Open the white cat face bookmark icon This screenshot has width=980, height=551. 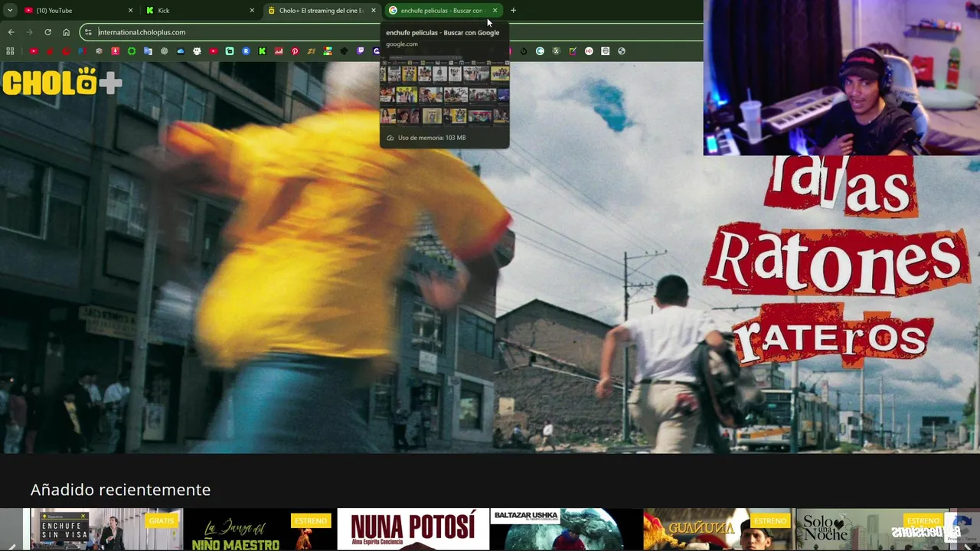[x=197, y=51]
